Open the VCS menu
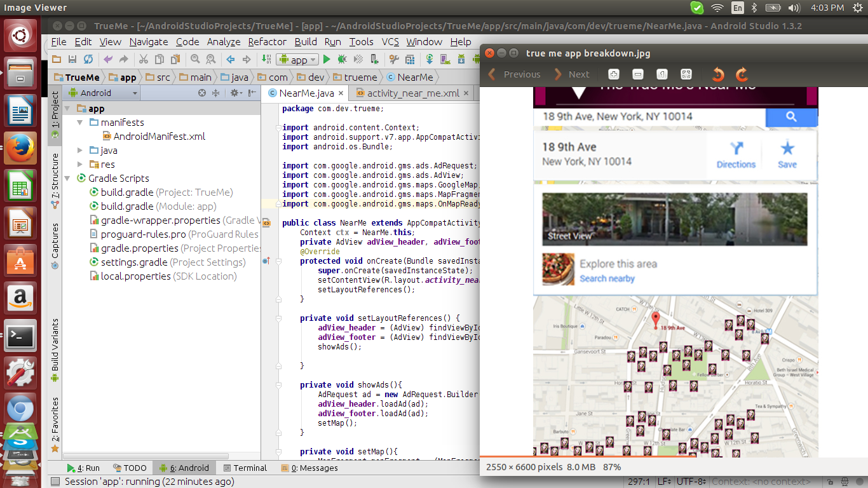 [x=390, y=42]
